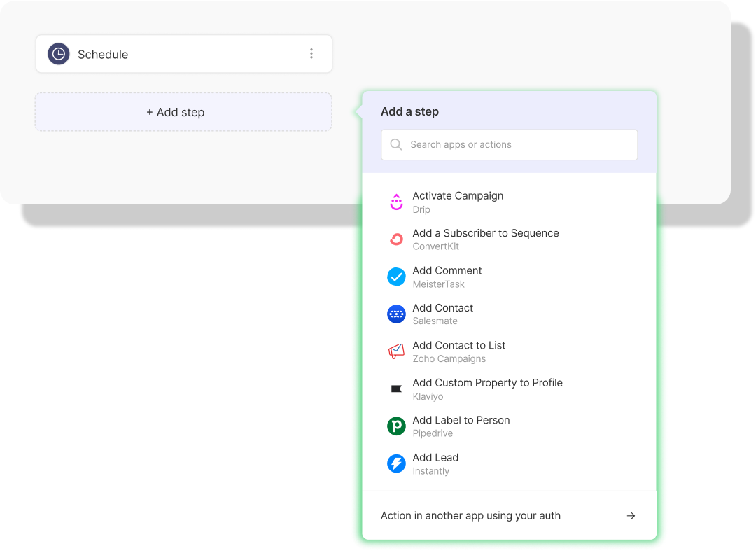This screenshot has height=551, width=756.
Task: Click the search magnifier icon
Action: (x=395, y=145)
